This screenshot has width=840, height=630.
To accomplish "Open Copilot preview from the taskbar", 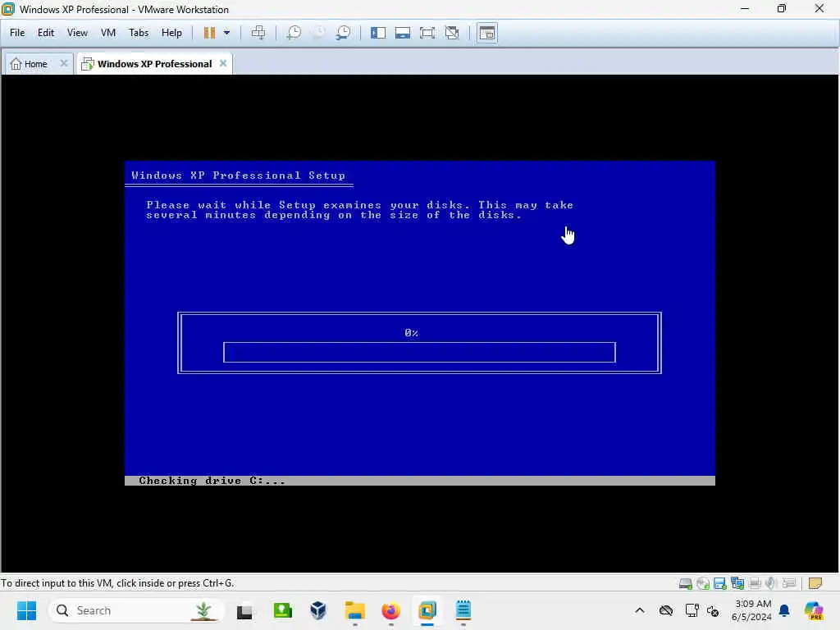I will coord(815,610).
